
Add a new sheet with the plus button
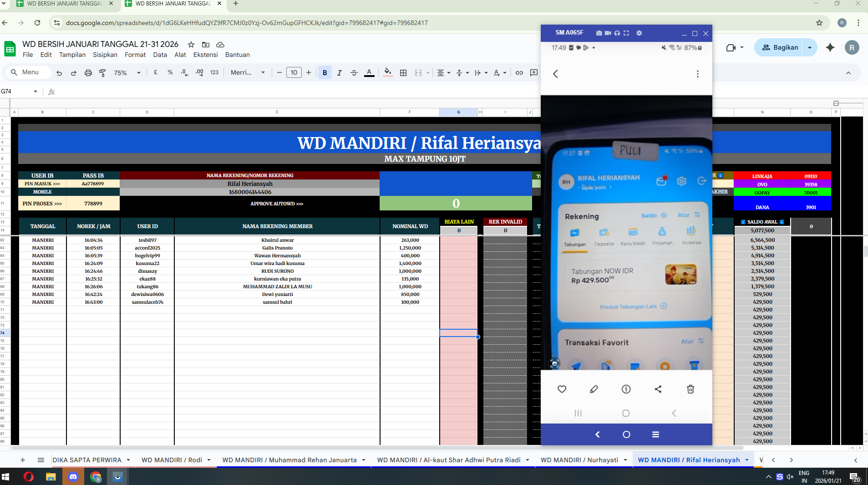pos(23,460)
